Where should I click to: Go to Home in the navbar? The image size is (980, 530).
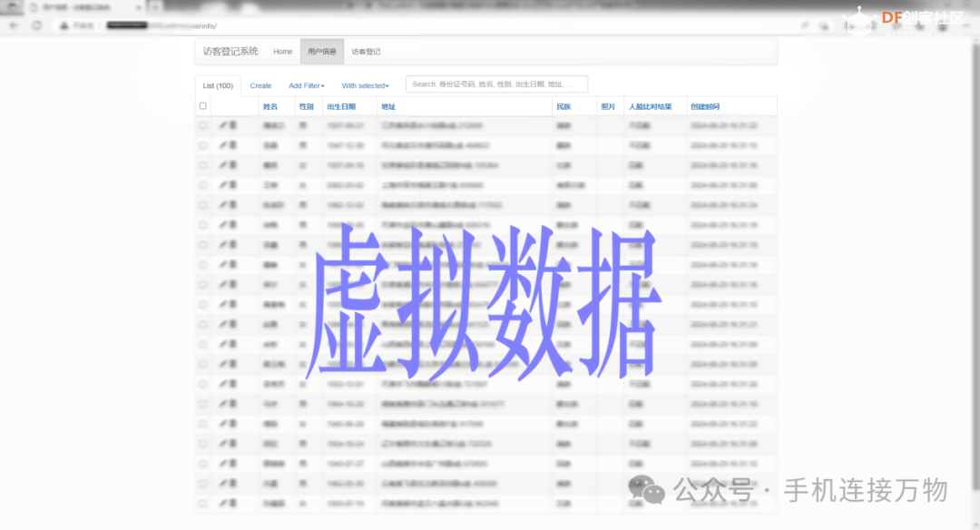pos(282,51)
